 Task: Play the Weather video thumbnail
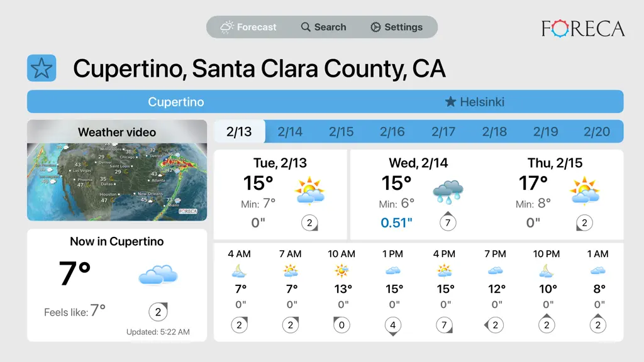click(x=117, y=170)
